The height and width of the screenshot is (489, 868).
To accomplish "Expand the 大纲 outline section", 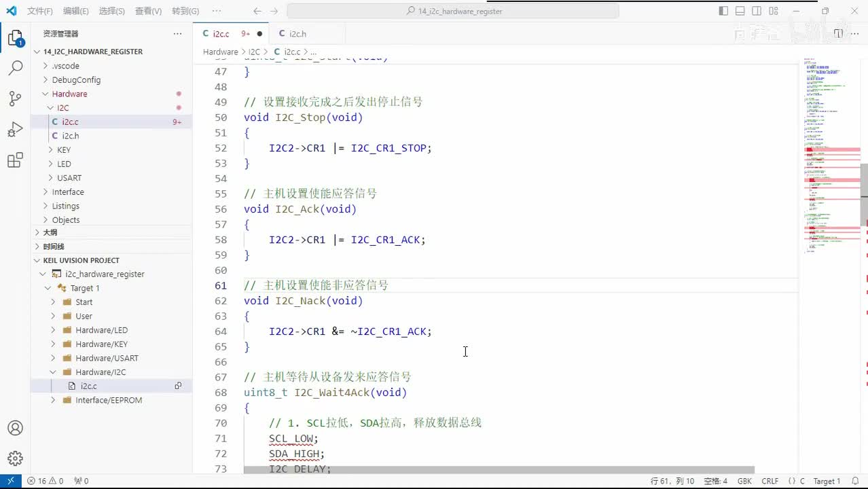I will [x=50, y=232].
